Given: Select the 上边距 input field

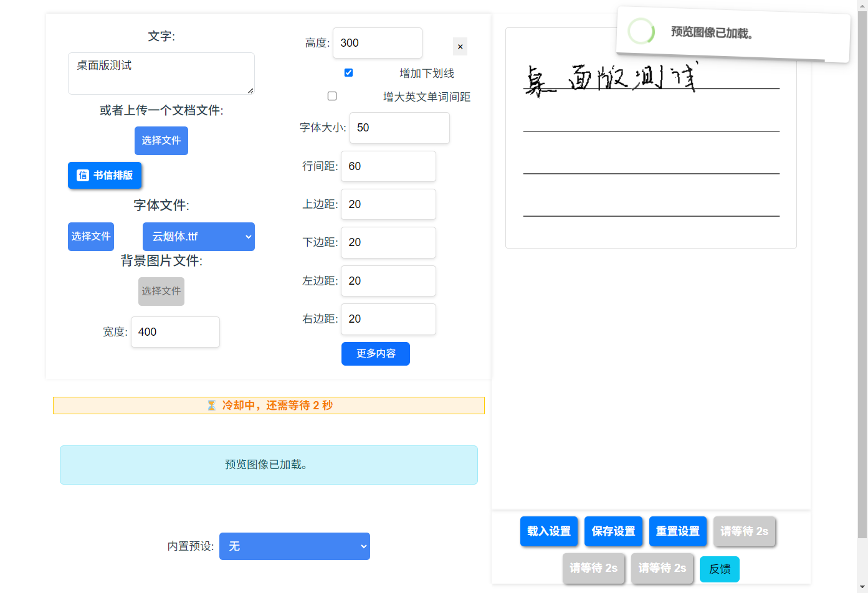Looking at the screenshot, I should [x=388, y=204].
